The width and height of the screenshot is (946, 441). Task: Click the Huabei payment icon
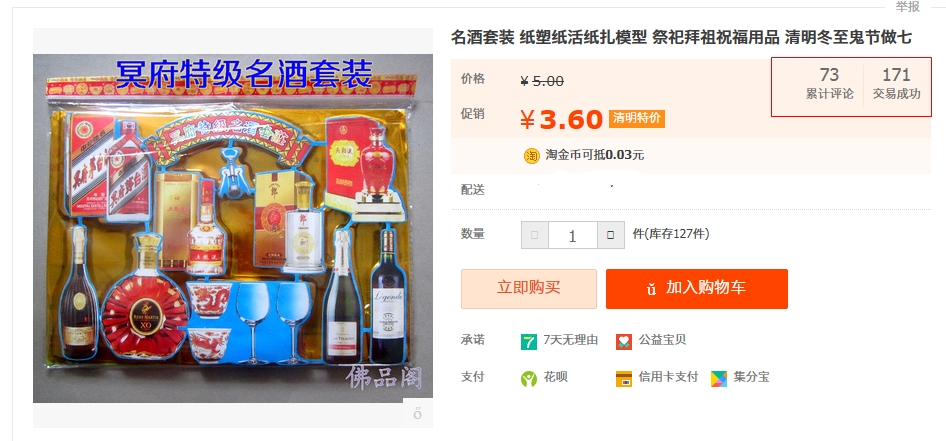click(529, 379)
